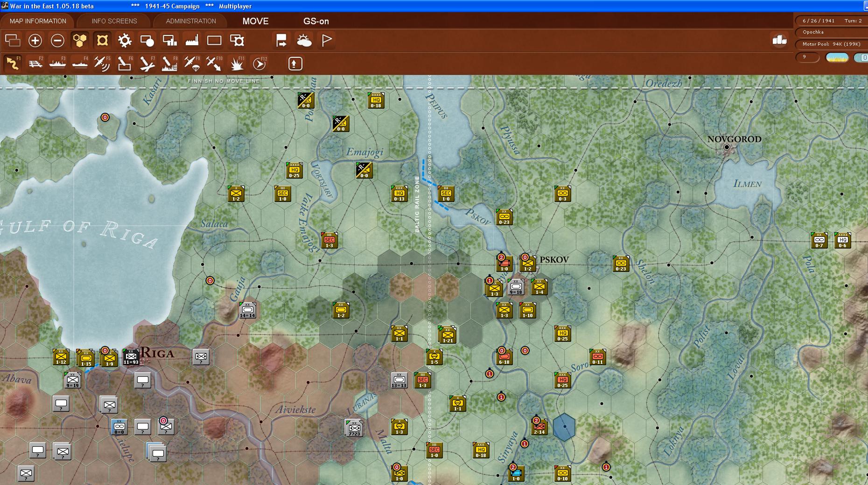868x485 pixels.
Task: Select the F11 explosion mode icon
Action: coord(237,63)
